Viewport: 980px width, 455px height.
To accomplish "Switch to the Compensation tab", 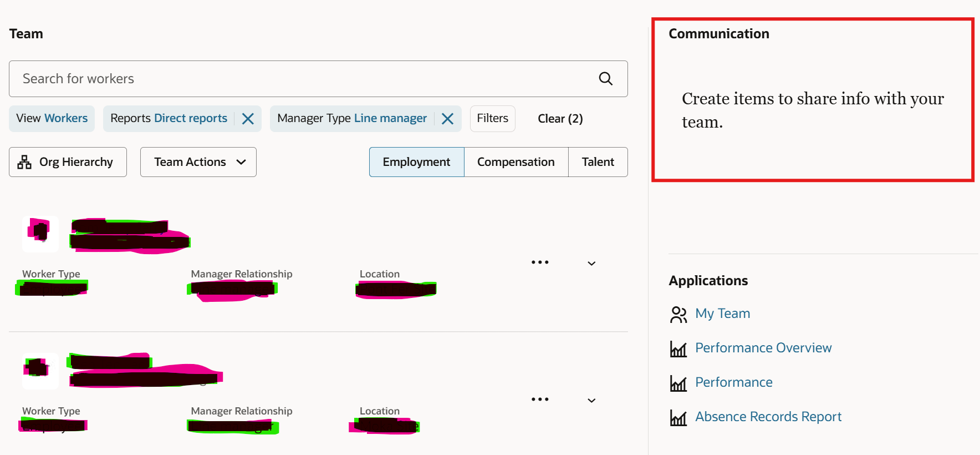I will (x=516, y=162).
